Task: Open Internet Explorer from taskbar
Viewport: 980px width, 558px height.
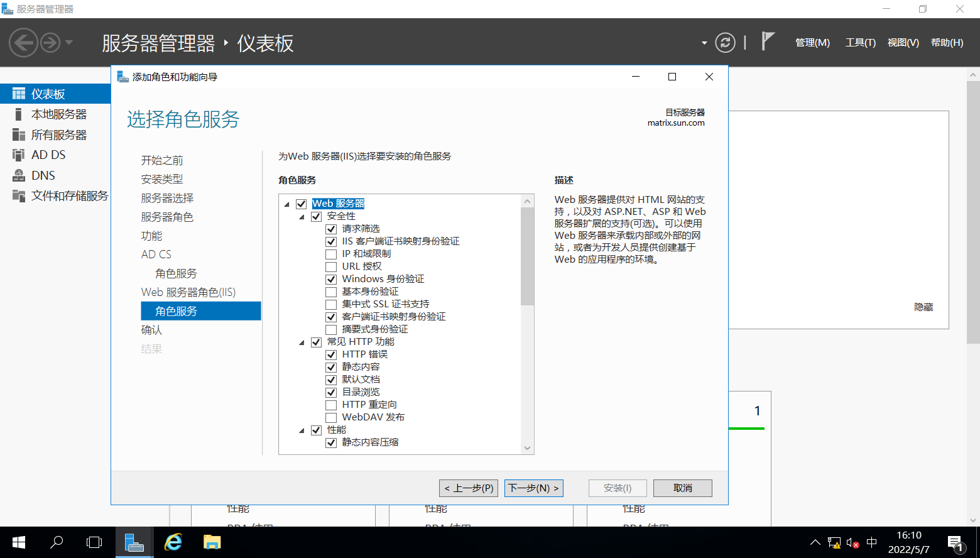Action: click(x=173, y=542)
